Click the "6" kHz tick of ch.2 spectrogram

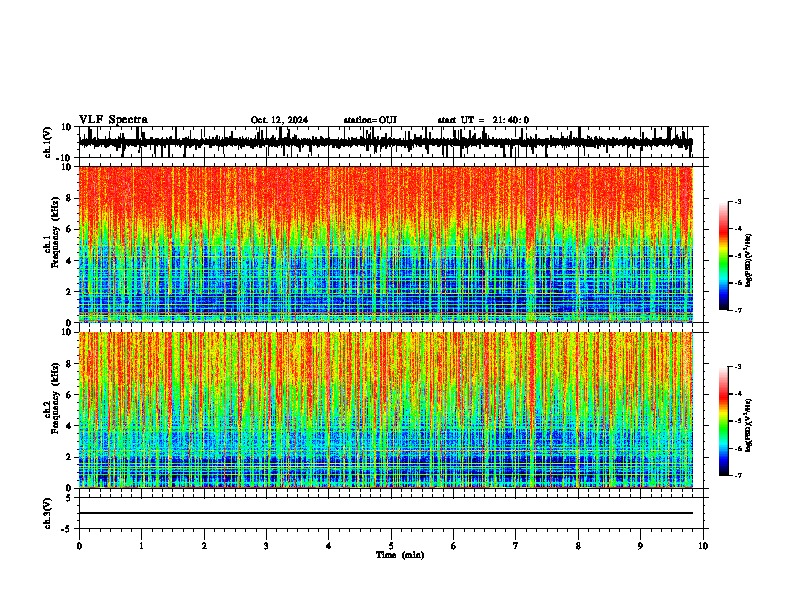(x=69, y=395)
